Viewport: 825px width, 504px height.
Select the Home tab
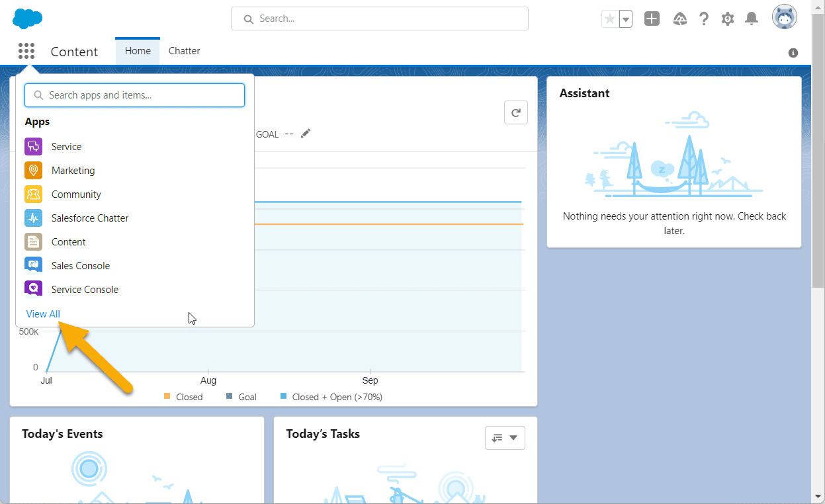point(137,50)
